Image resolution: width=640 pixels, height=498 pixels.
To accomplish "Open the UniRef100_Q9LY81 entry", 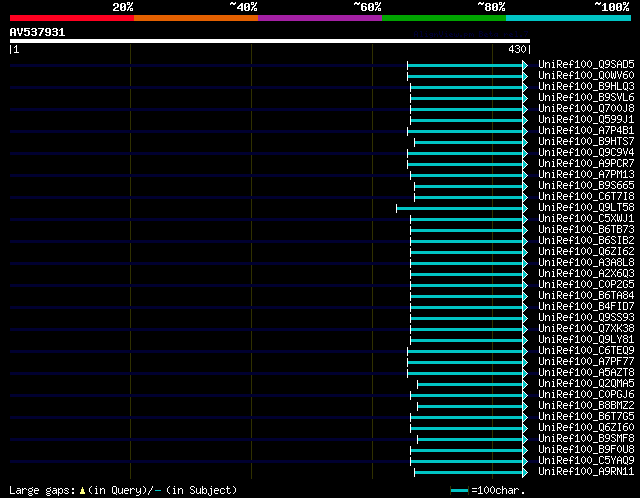I will pos(586,340).
